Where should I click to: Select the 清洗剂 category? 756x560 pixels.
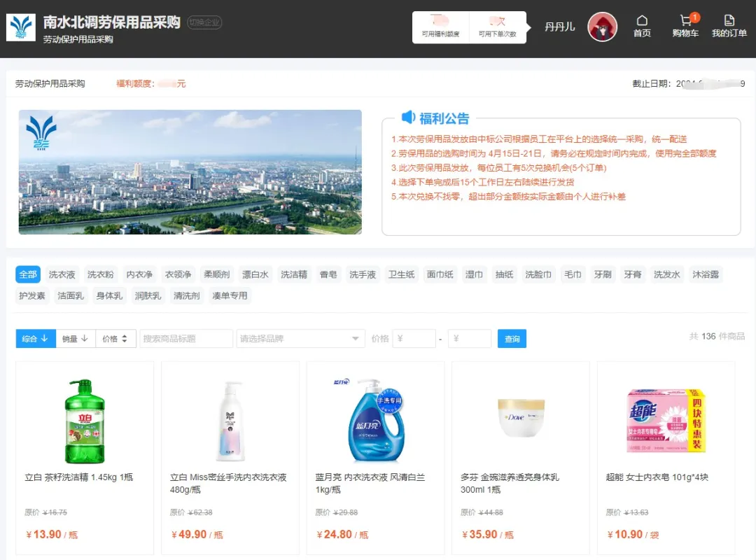pyautogui.click(x=187, y=295)
